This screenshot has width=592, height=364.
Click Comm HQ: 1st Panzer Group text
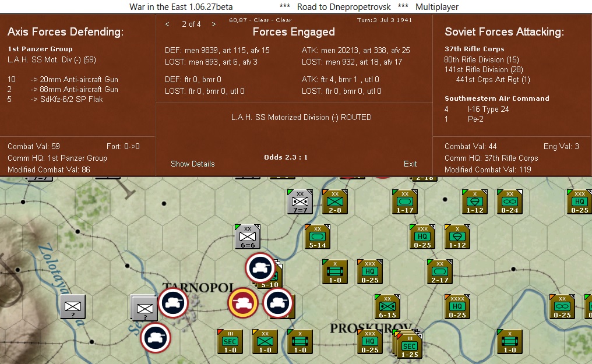(57, 158)
